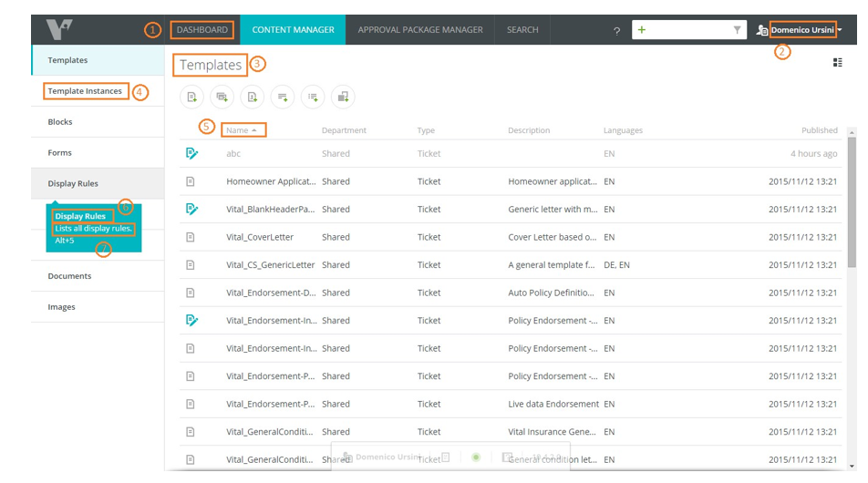Click the green plus in quick-add box
This screenshot has width=868, height=483.
coord(642,30)
